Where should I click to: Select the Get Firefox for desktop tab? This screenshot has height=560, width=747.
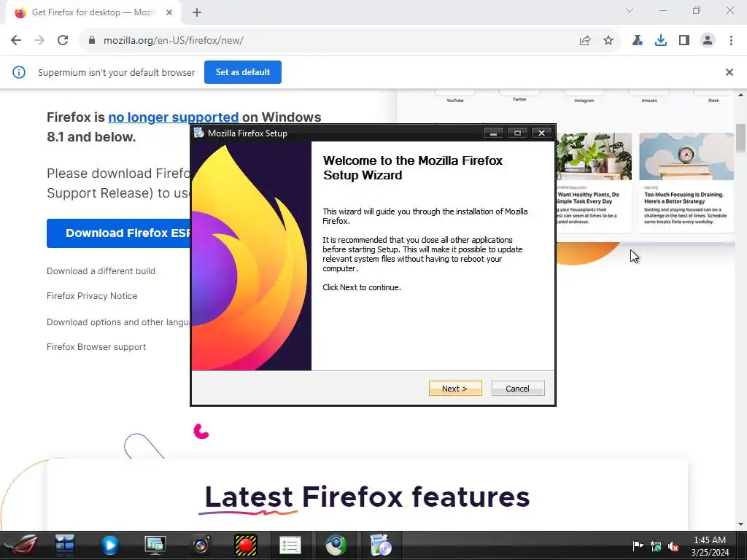[x=93, y=13]
